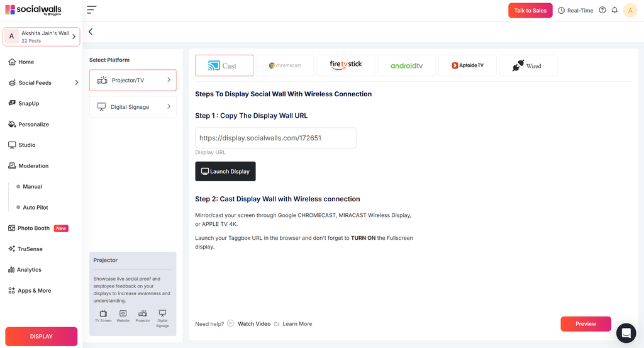
Task: Select Projector/TV platform
Action: pos(133,80)
